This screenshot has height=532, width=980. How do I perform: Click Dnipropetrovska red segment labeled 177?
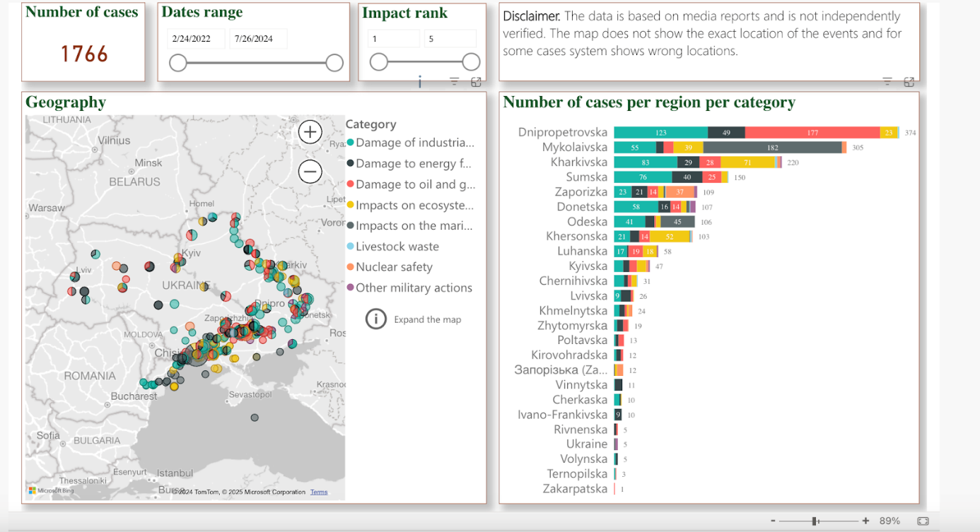pos(812,133)
